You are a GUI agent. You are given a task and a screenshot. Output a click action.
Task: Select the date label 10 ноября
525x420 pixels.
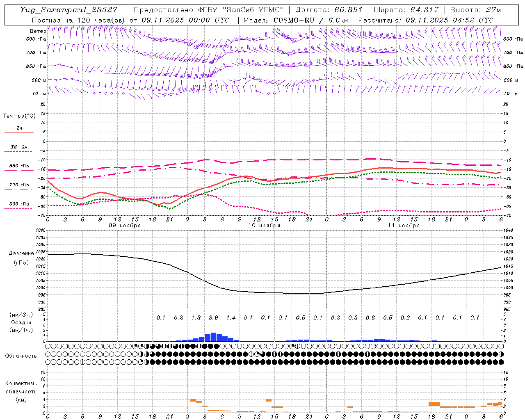coord(264,226)
